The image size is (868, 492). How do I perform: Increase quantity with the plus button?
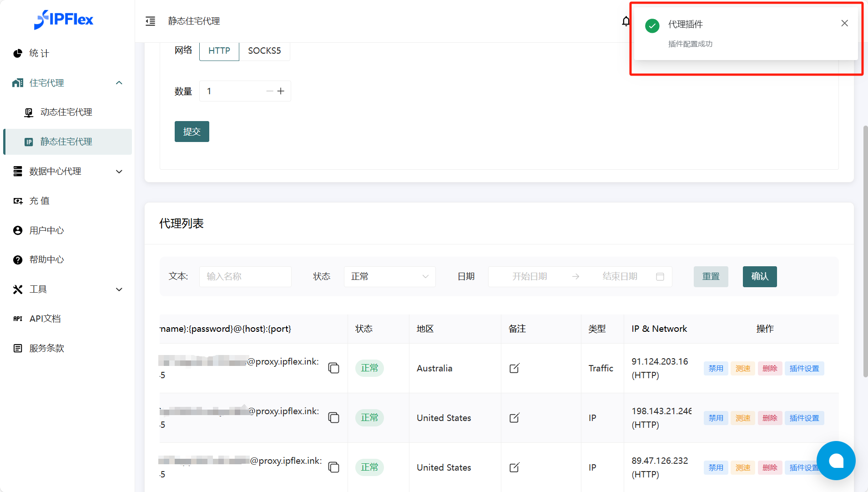click(x=281, y=91)
